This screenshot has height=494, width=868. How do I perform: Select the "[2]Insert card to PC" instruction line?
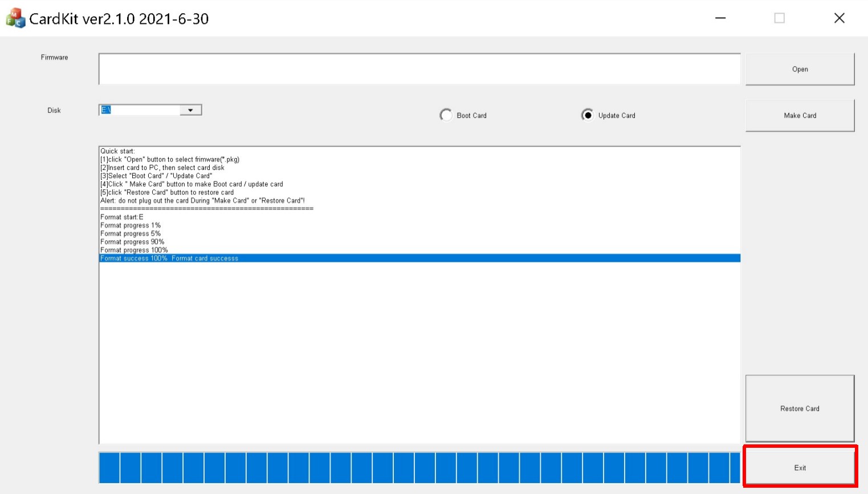click(x=162, y=168)
